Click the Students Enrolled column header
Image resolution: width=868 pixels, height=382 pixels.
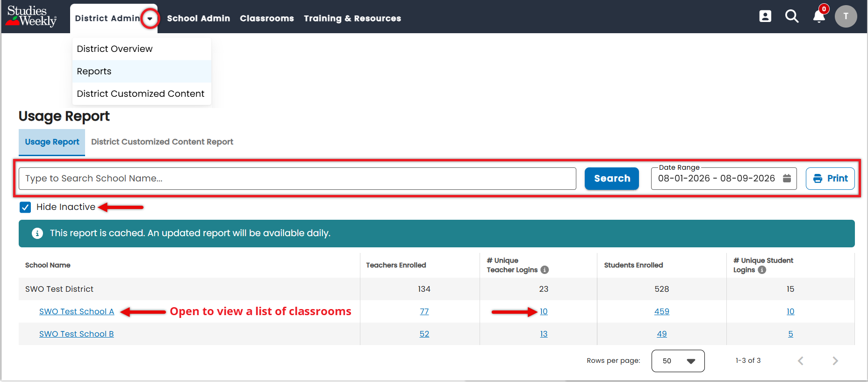tap(633, 266)
